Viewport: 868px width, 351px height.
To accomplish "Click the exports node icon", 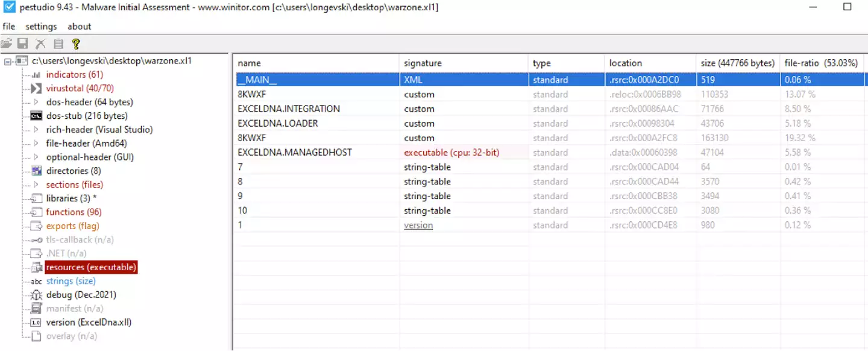I will [36, 226].
